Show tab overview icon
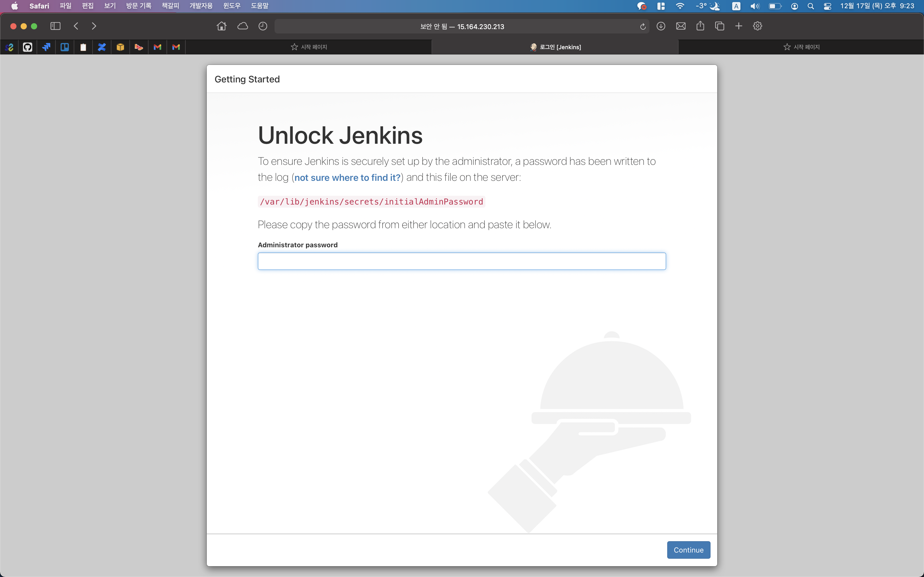Image resolution: width=924 pixels, height=577 pixels. [x=719, y=26]
